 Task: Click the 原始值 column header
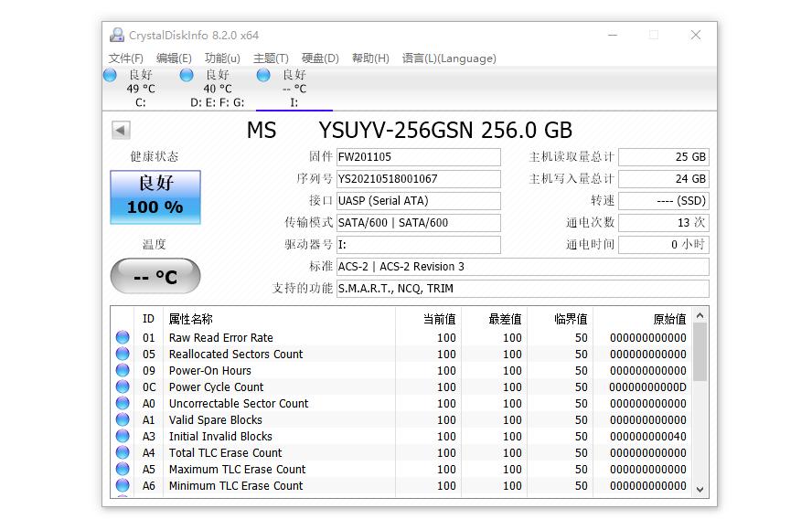668,319
